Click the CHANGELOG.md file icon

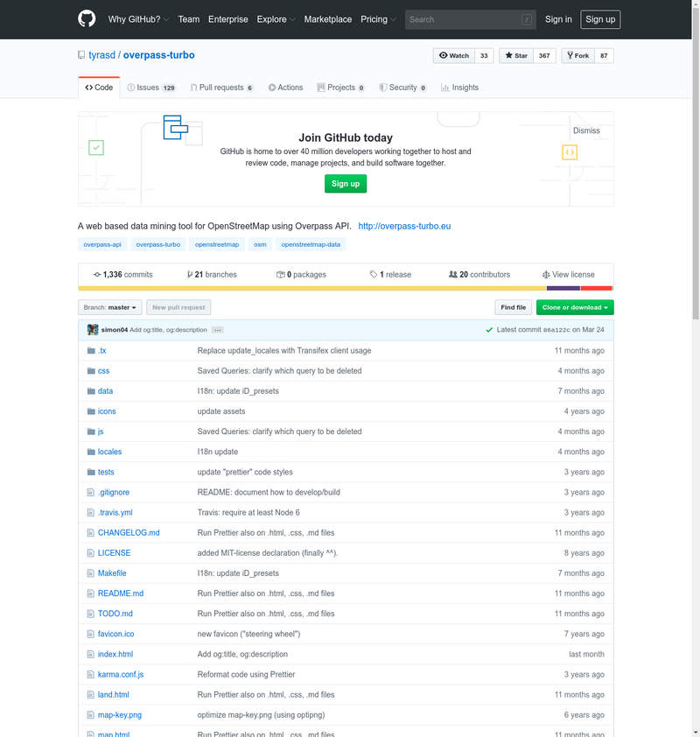(x=91, y=532)
